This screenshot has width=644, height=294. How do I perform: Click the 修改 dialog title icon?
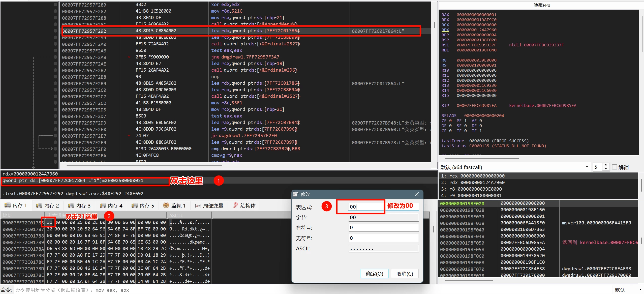(296, 194)
